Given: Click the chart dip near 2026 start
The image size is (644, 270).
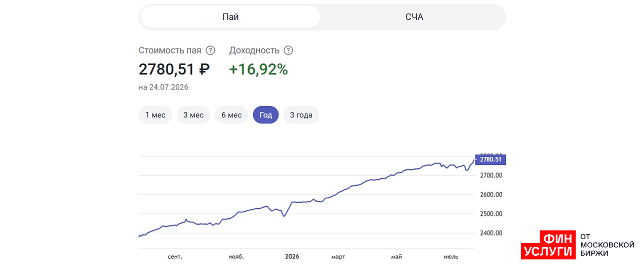Looking at the screenshot, I should (284, 216).
